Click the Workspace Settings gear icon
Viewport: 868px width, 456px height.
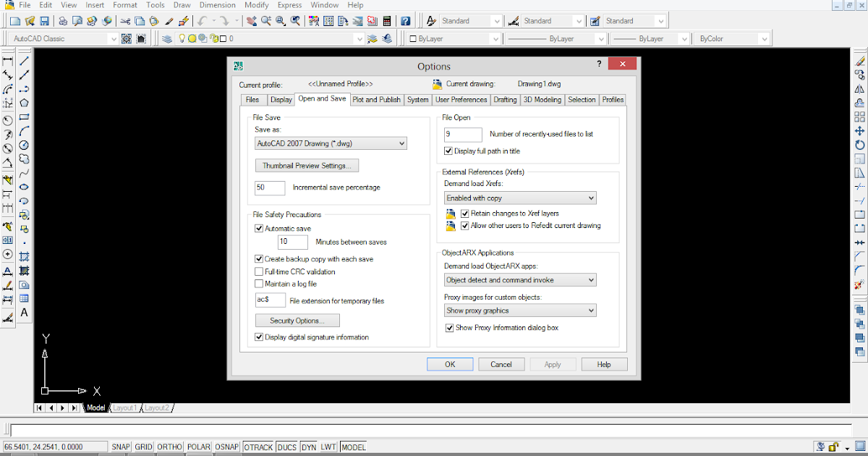click(127, 38)
